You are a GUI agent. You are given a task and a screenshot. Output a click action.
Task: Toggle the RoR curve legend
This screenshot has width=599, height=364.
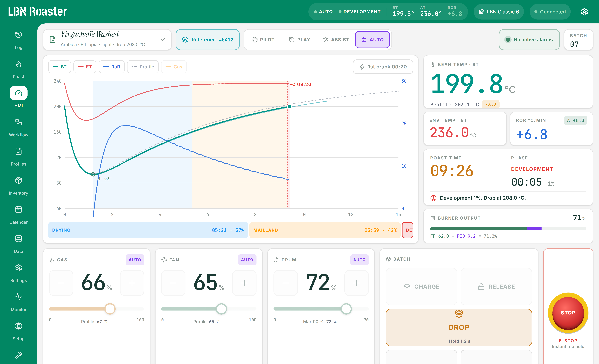[x=112, y=67]
